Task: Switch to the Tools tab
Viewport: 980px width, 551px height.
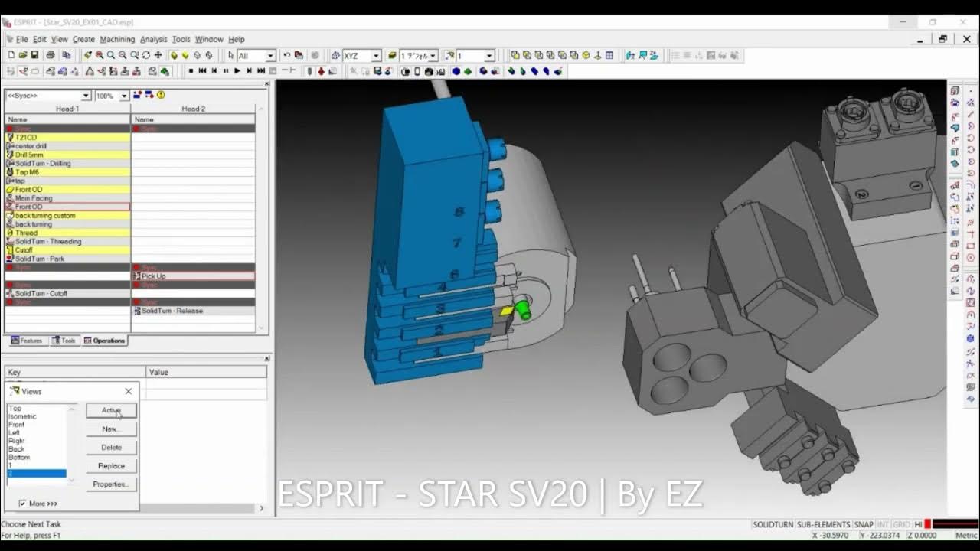Action: tap(64, 341)
